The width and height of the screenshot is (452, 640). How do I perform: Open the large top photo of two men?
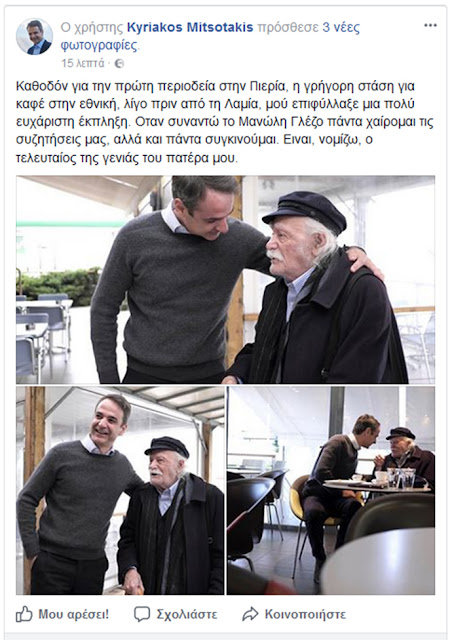click(225, 280)
